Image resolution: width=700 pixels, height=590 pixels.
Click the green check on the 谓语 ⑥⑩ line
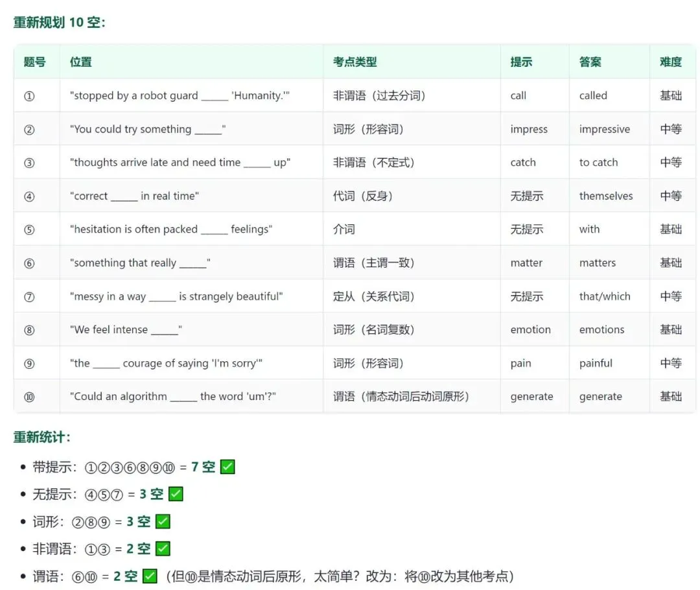click(150, 576)
